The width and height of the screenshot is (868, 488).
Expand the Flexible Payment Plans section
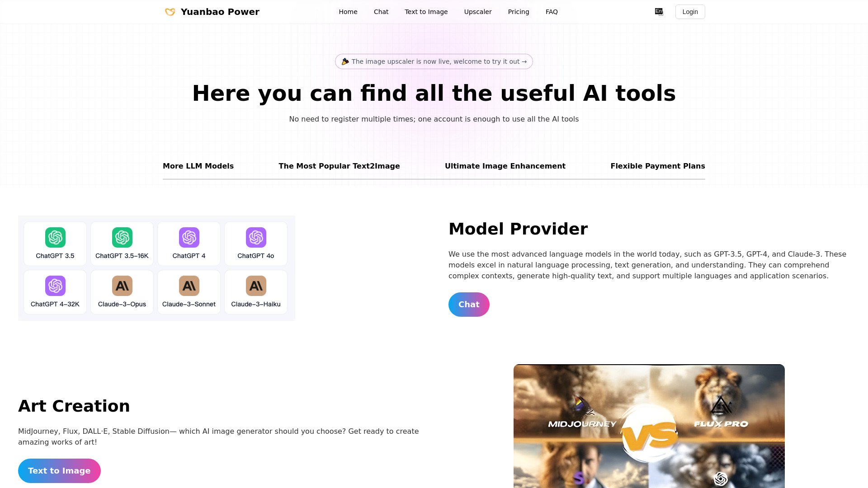[658, 166]
